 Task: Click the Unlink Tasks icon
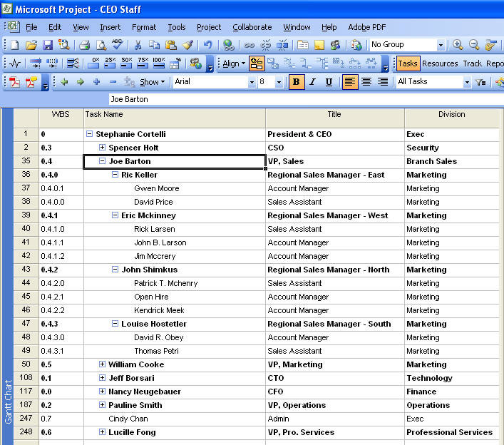(265, 45)
